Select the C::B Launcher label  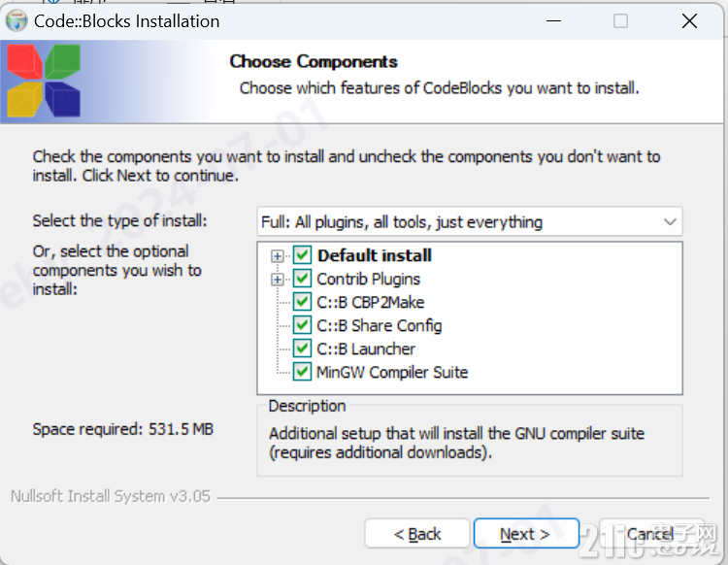click(x=365, y=349)
